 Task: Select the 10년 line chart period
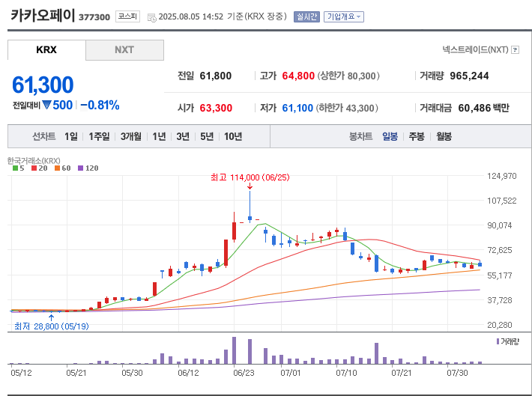pyautogui.click(x=233, y=136)
